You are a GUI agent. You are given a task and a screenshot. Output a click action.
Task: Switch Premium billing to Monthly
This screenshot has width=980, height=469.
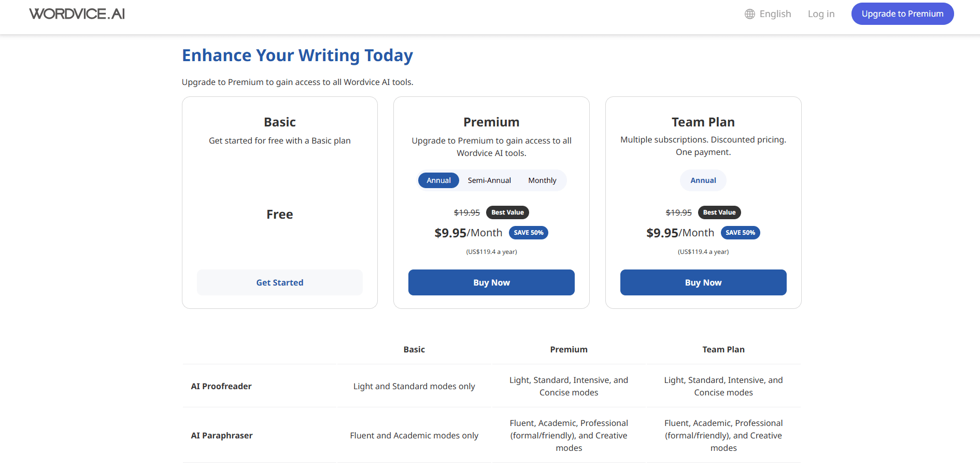542,180
